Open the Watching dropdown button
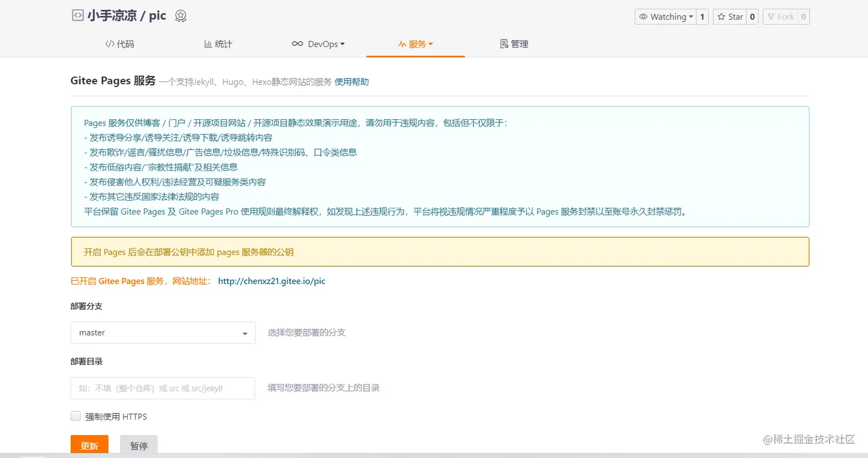 pyautogui.click(x=666, y=17)
